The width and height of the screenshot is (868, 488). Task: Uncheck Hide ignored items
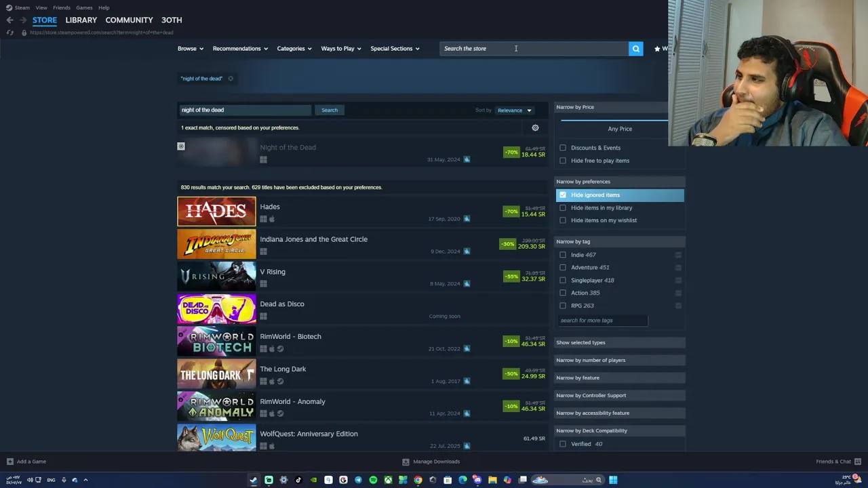point(563,195)
